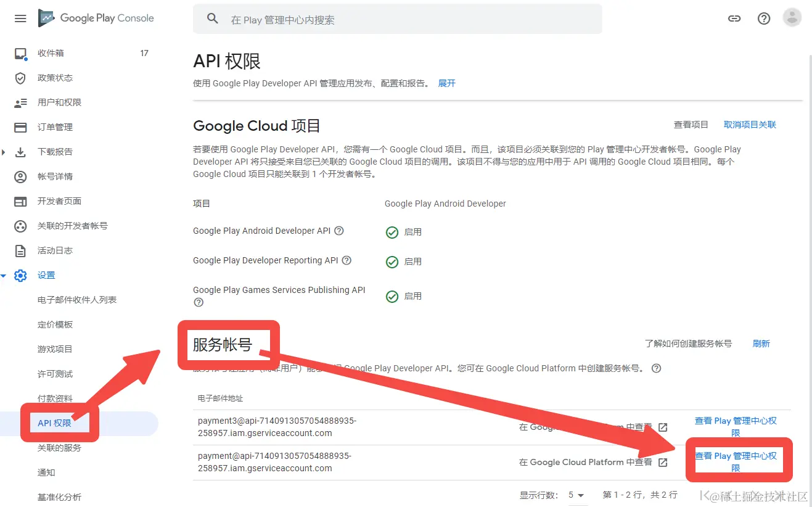Open 游戏项目 settings item
The image size is (812, 507).
(55, 349)
